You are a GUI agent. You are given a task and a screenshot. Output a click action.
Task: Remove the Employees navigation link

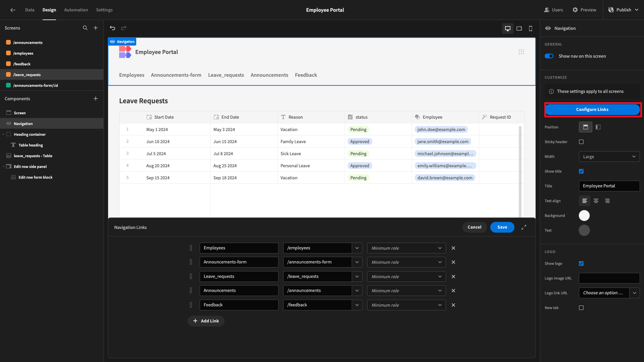pos(453,248)
